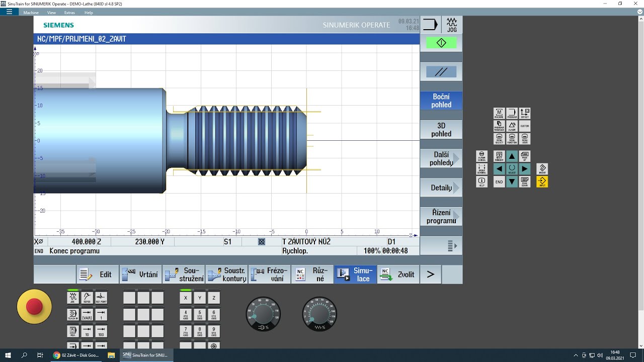Expand the Řízení programu softkey
This screenshot has width=644, height=362.
pyautogui.click(x=441, y=217)
